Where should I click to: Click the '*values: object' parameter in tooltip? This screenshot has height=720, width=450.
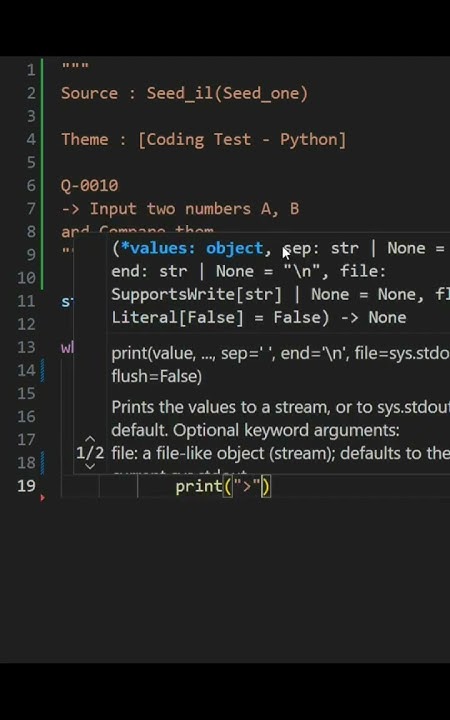(x=191, y=248)
